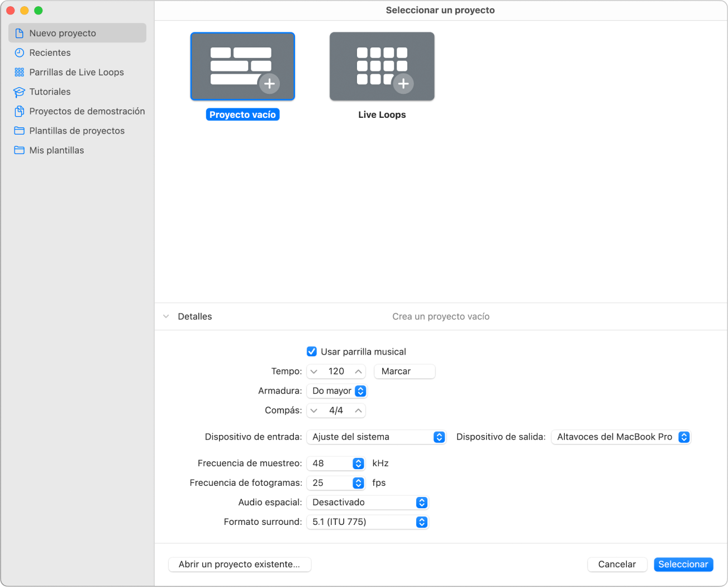Click Abrir un proyecto existente

[x=240, y=564]
